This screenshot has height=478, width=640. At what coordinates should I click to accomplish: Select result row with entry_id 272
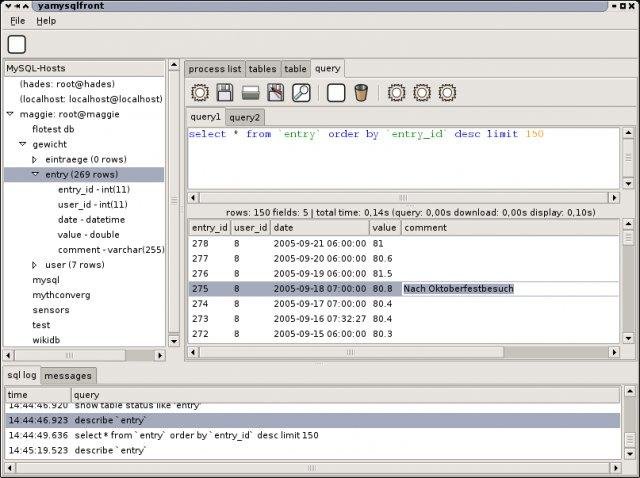[x=404, y=334]
